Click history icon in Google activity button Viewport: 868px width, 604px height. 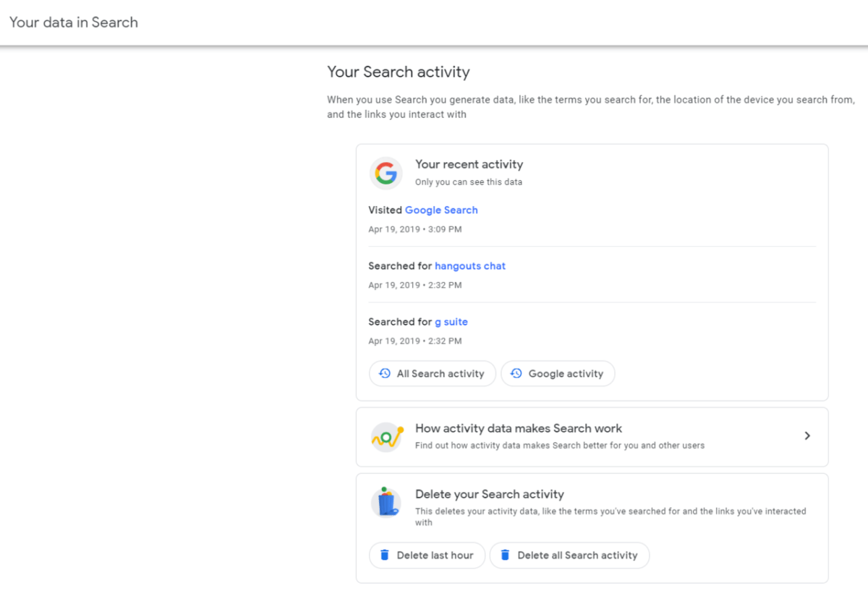tap(516, 374)
